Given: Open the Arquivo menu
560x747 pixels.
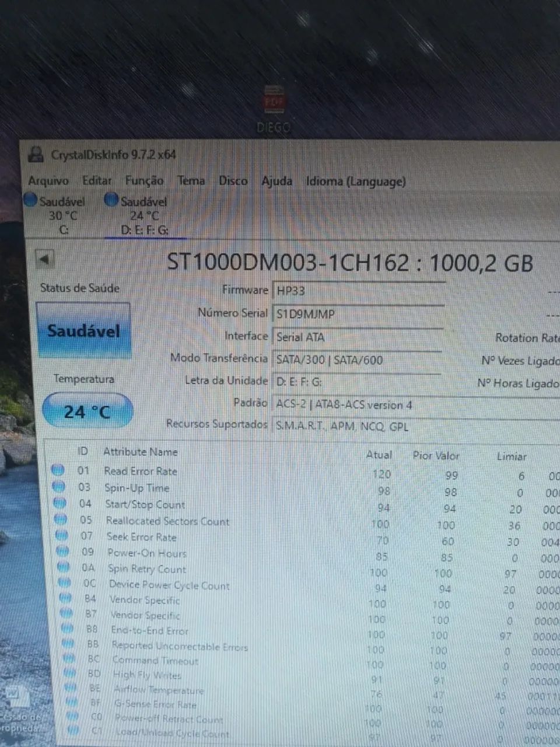Looking at the screenshot, I should click(x=48, y=180).
